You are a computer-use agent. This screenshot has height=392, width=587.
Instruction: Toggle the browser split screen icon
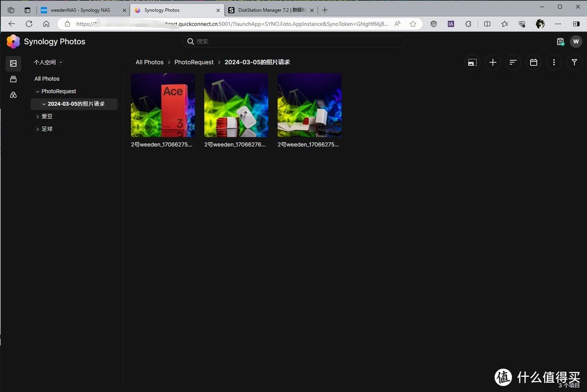[x=487, y=24]
